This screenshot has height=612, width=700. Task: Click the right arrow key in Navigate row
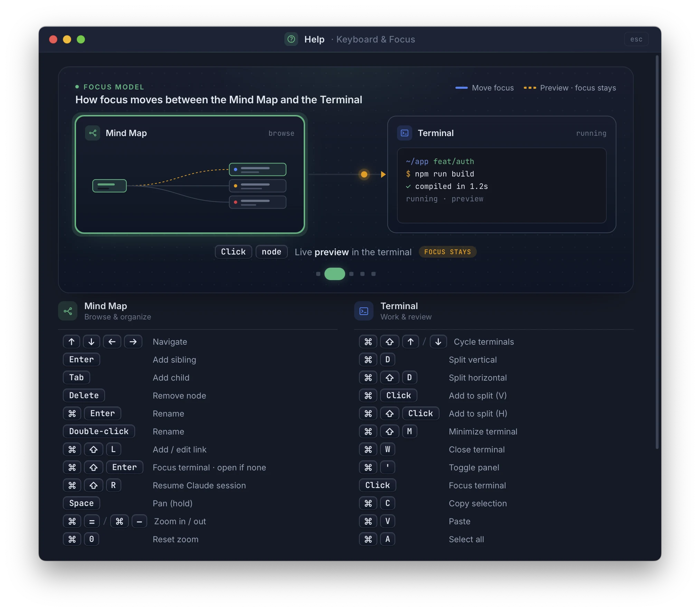[133, 342]
